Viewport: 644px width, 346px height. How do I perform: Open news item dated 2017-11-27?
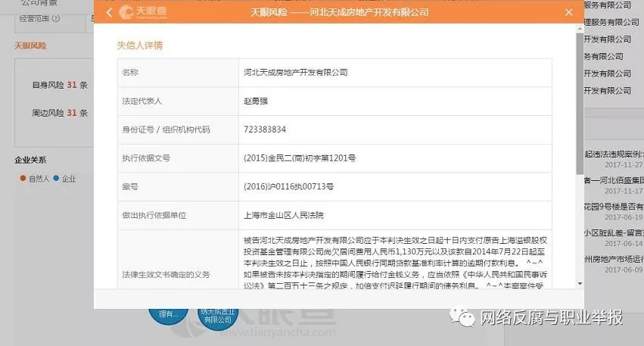click(614, 159)
